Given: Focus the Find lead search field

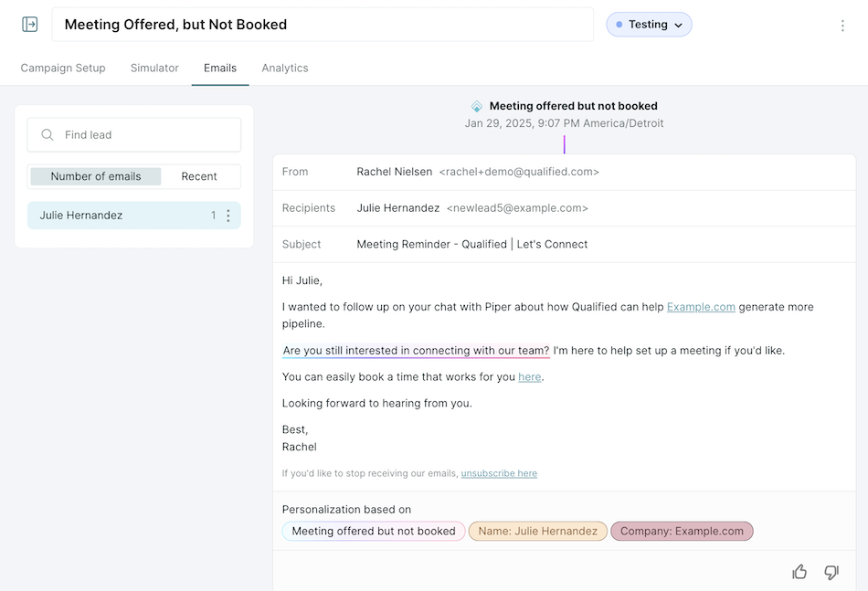Looking at the screenshot, I should coord(134,134).
